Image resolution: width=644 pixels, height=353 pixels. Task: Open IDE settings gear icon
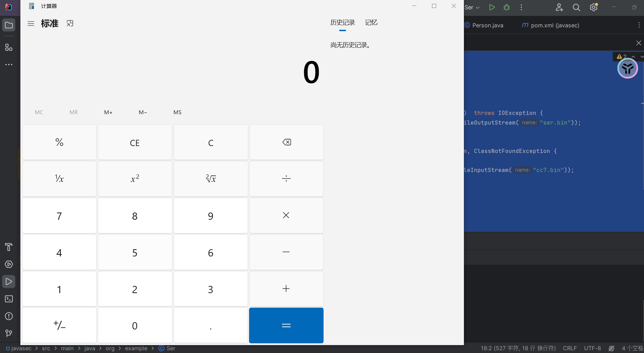tap(593, 7)
